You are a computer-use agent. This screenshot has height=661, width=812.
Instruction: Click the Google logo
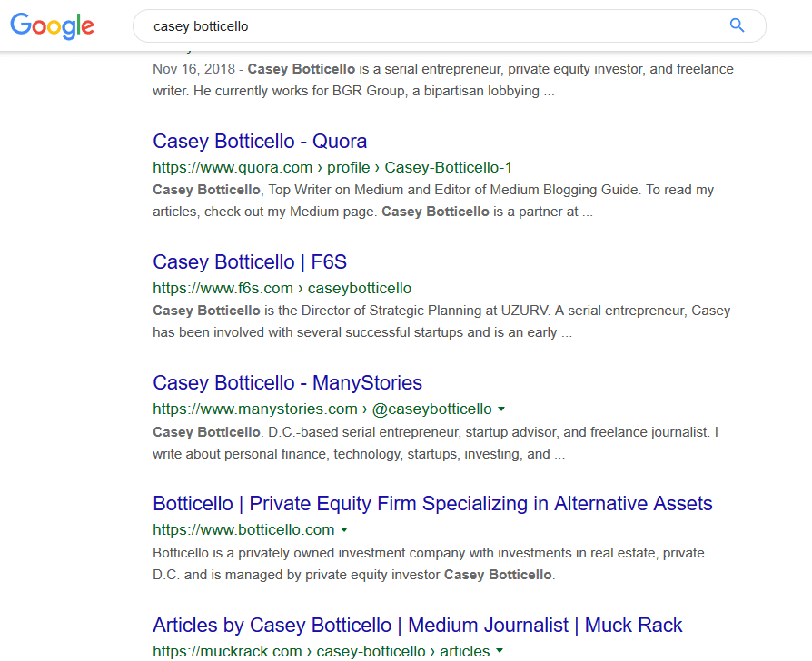pyautogui.click(x=52, y=25)
